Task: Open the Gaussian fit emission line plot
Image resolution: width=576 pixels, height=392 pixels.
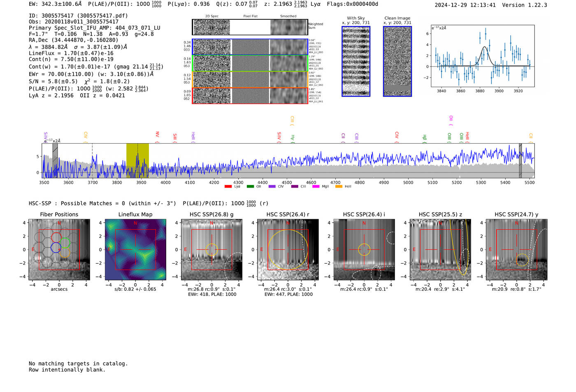Action: pyautogui.click(x=483, y=56)
